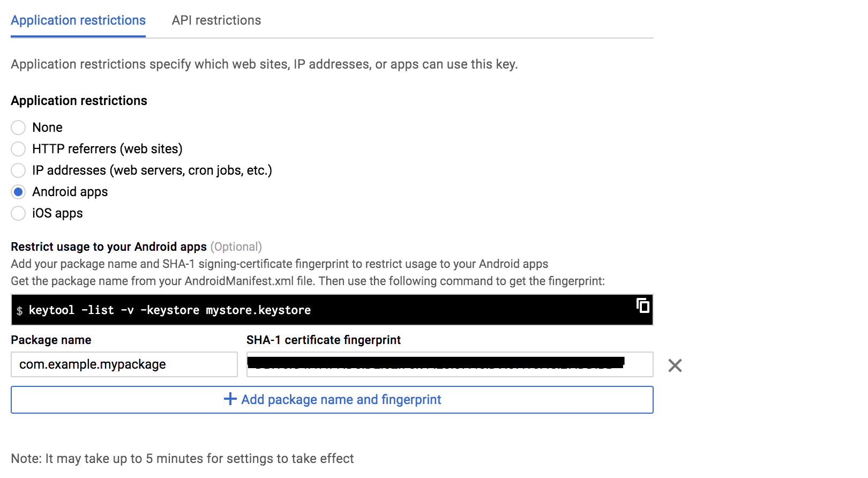Choose HTTP referrers (web sites) restriction
The width and height of the screenshot is (868, 478).
(18, 149)
